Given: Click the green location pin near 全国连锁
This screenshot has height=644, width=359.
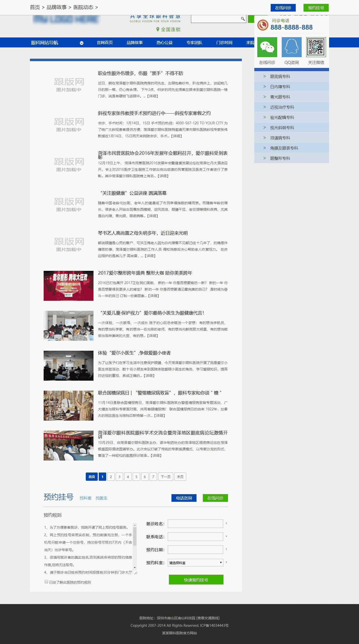Looking at the screenshot, I should (158, 29).
